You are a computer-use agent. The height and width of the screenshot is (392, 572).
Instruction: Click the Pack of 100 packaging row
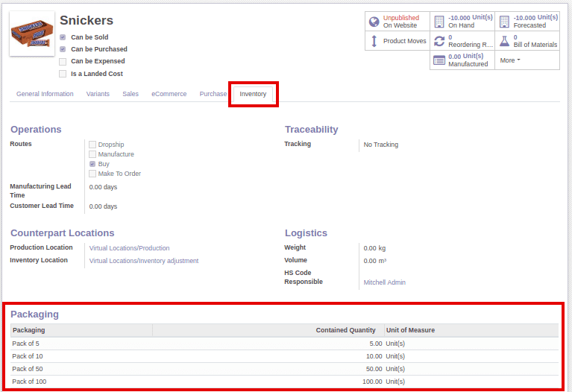(285, 382)
